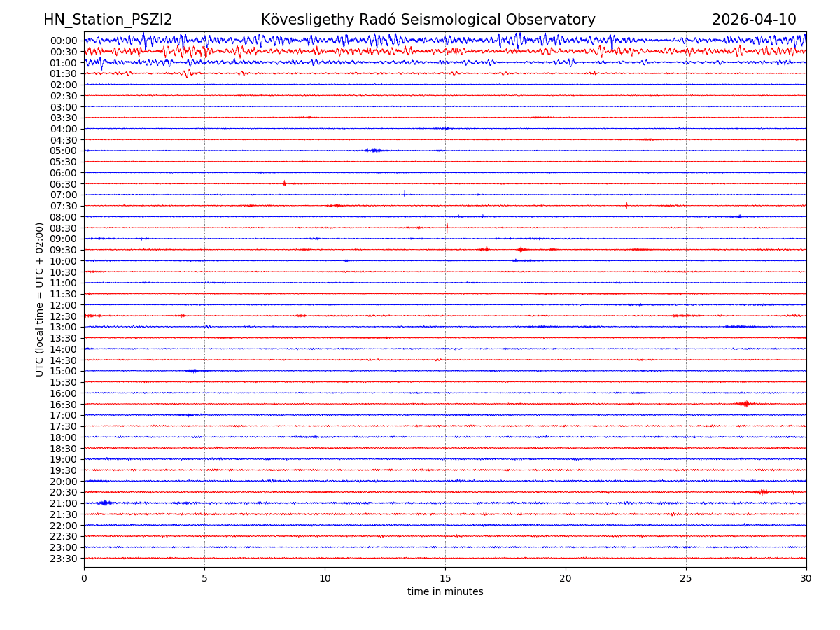
Task: Click the 'time in minutes' axis label
Action: (x=445, y=592)
